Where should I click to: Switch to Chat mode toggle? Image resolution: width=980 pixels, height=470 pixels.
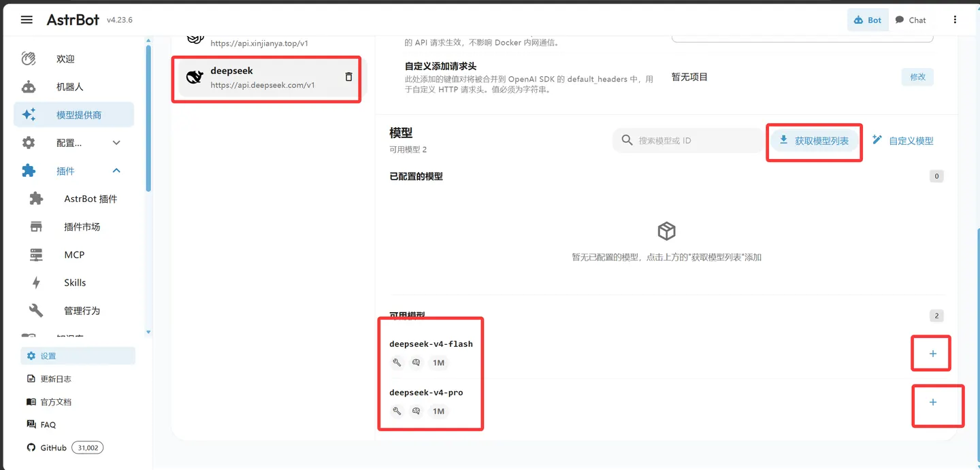click(x=910, y=20)
